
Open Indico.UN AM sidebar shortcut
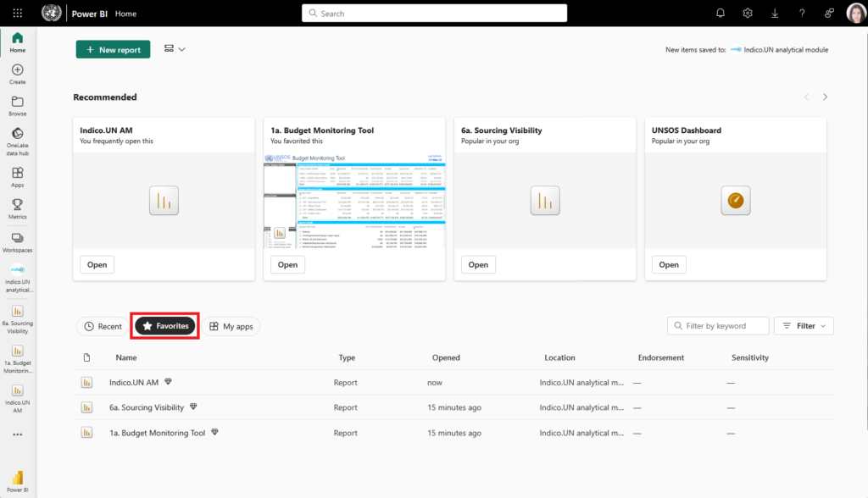18,399
